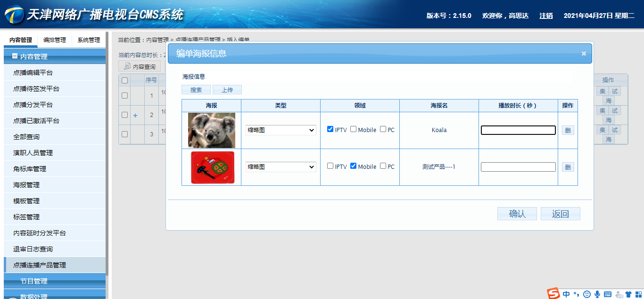644x299 pixels.
Task: Expand the 数据处理 section header
Action: coord(55,295)
